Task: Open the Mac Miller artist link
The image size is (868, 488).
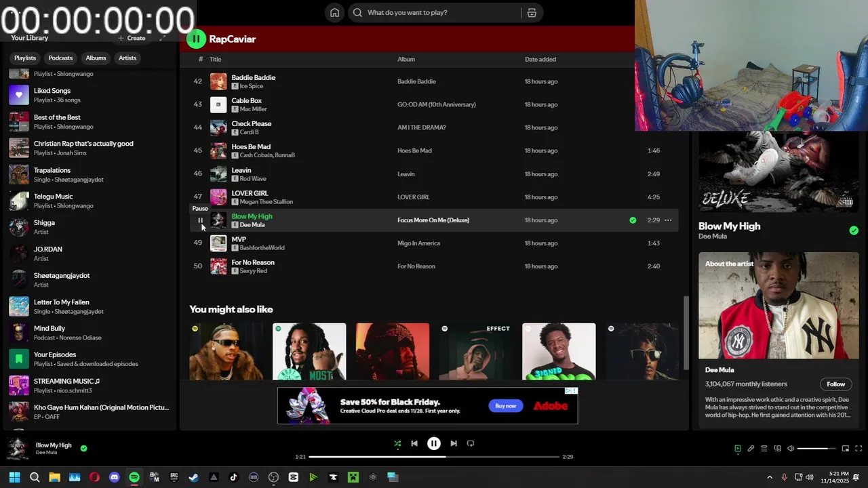Action: pyautogui.click(x=254, y=109)
